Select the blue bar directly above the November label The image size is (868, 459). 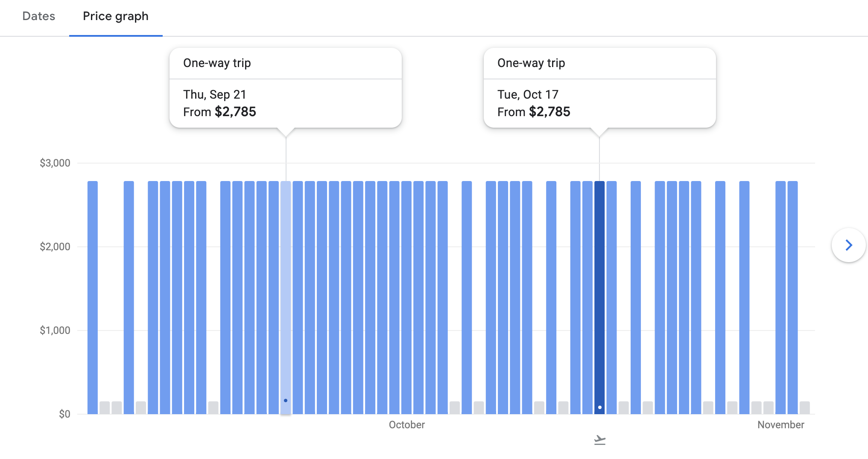pyautogui.click(x=780, y=298)
